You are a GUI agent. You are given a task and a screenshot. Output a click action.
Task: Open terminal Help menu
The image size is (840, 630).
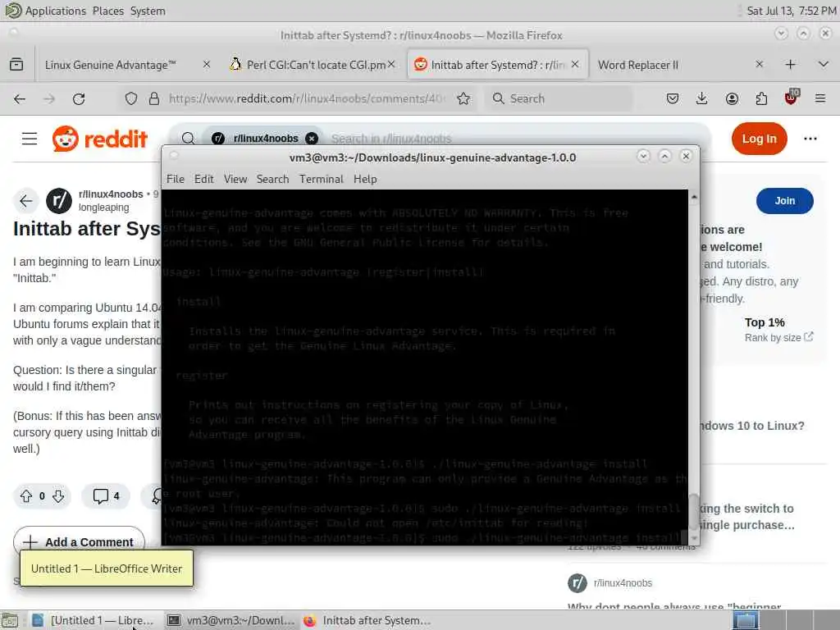(x=365, y=179)
